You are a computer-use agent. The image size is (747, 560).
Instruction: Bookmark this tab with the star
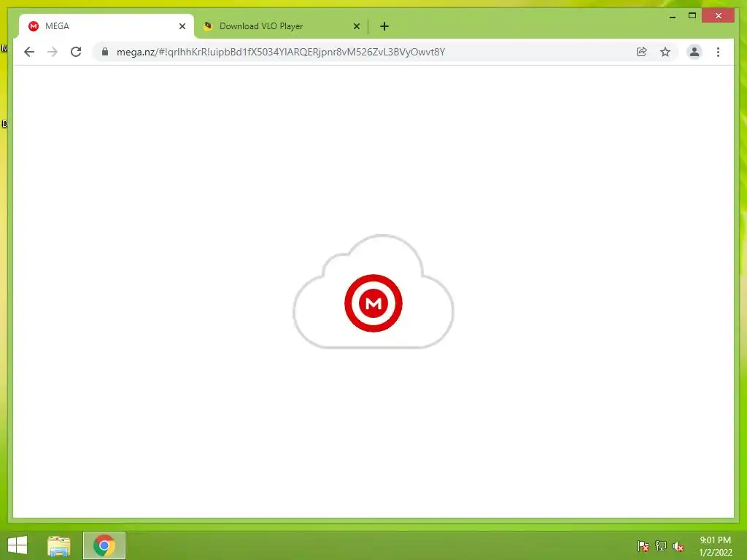point(665,52)
